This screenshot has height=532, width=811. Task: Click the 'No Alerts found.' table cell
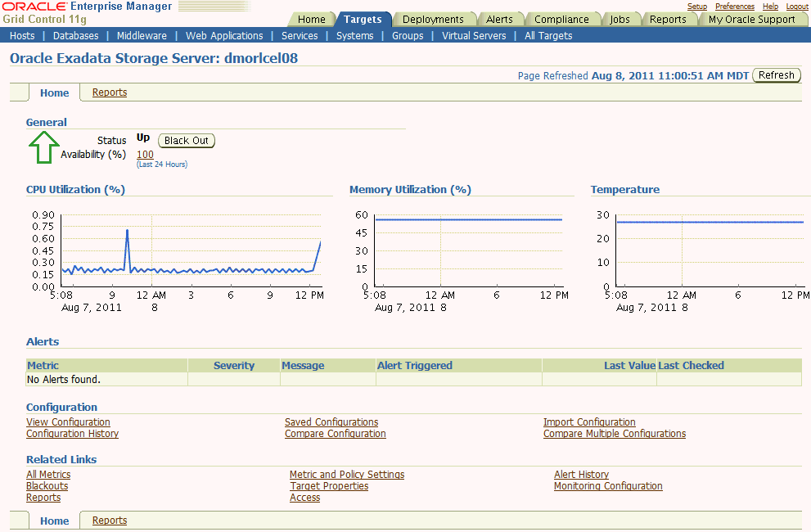(106, 379)
